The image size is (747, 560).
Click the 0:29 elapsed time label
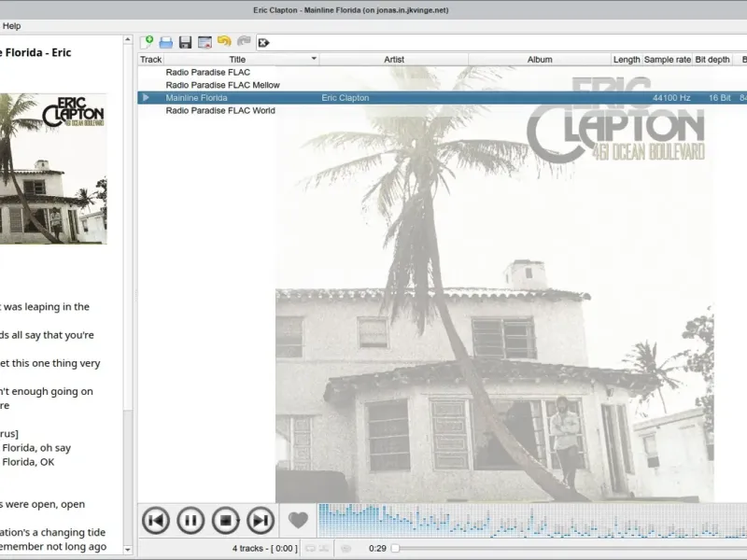377,549
